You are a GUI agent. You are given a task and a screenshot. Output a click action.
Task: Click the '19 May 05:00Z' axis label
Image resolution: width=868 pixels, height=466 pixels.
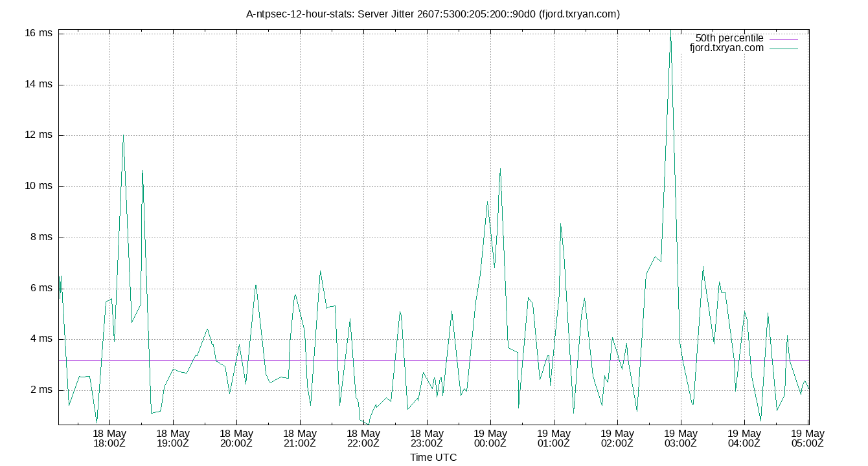click(807, 438)
